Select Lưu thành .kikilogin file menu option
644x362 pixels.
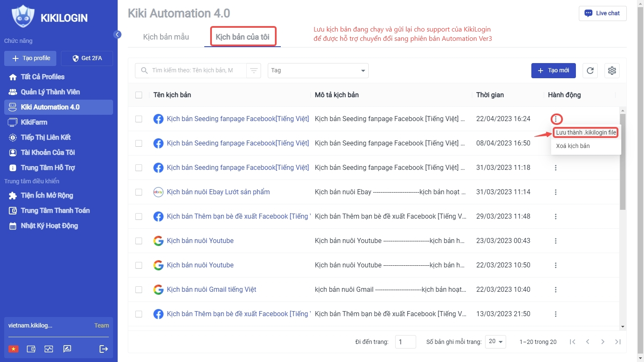tap(586, 132)
